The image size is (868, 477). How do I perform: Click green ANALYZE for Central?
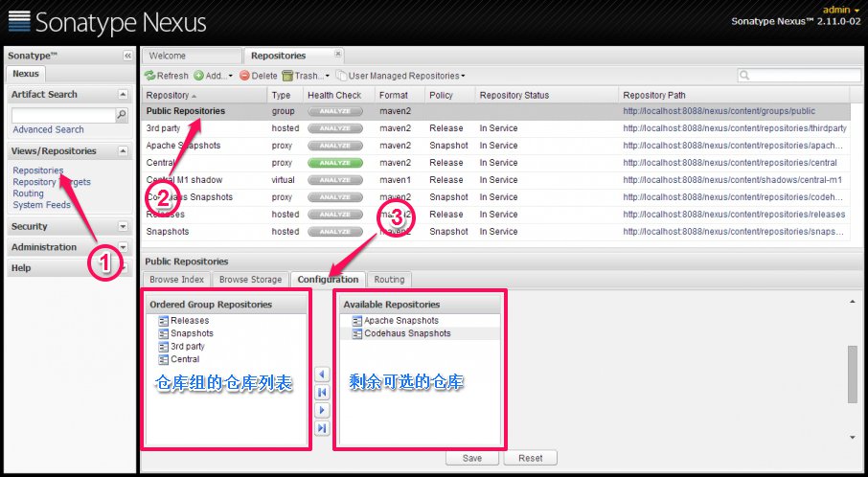click(335, 163)
